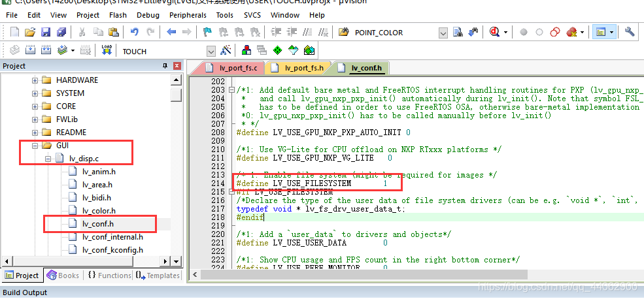Download to flash with the LOAD icon
Image resolution: width=644 pixels, height=299 pixels.
pyautogui.click(x=107, y=50)
